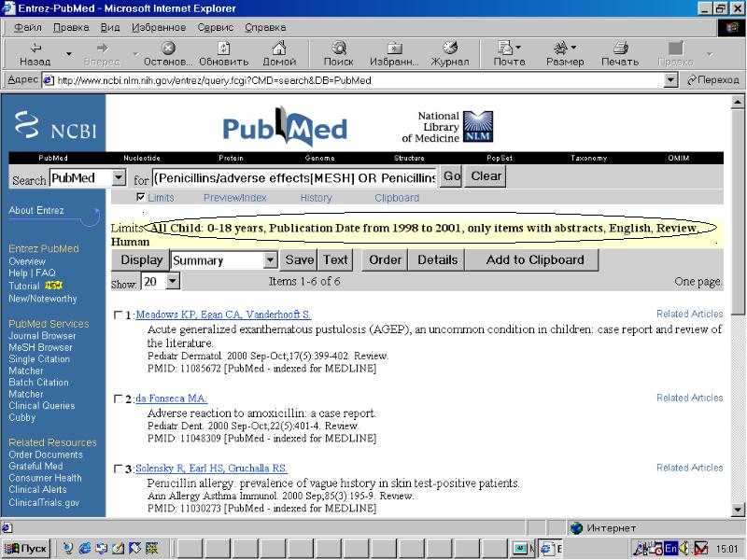Click the Internet Explorer quick launch icon
747x560 pixels.
click(x=85, y=549)
